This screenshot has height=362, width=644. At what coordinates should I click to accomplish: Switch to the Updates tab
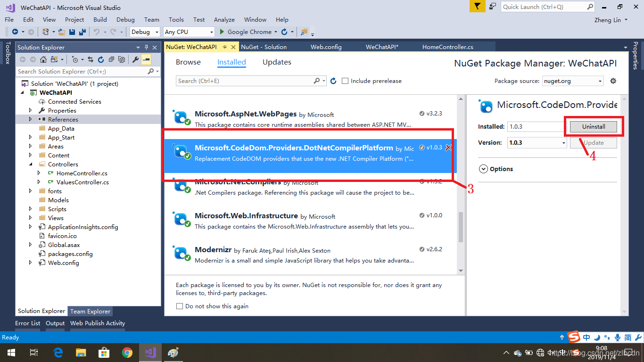click(x=277, y=62)
